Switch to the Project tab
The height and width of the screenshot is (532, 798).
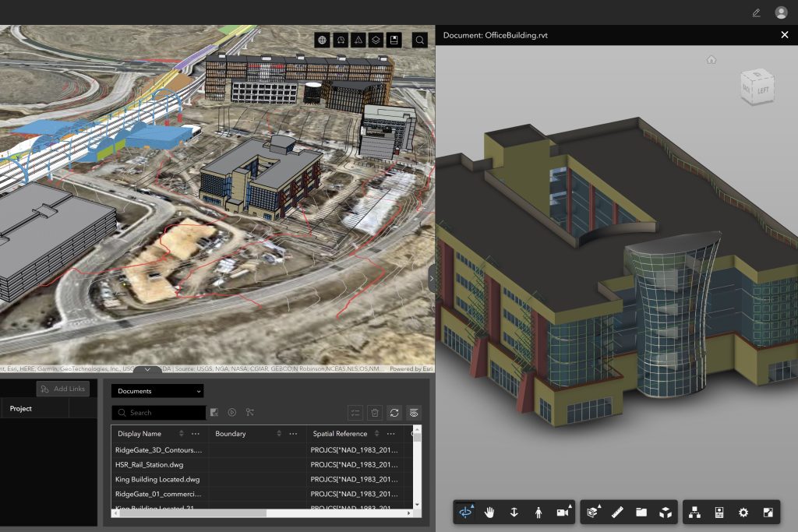(x=21, y=408)
